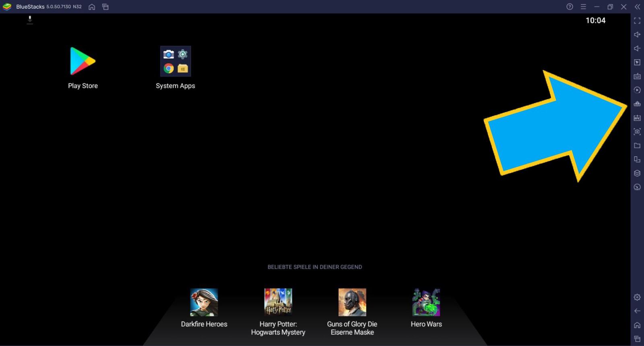This screenshot has width=644, height=346.
Task: Click the Install APK icon
Action: (x=637, y=118)
